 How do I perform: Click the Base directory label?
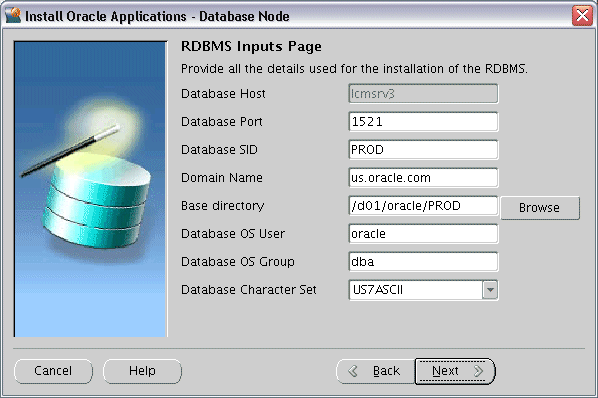coord(222,206)
